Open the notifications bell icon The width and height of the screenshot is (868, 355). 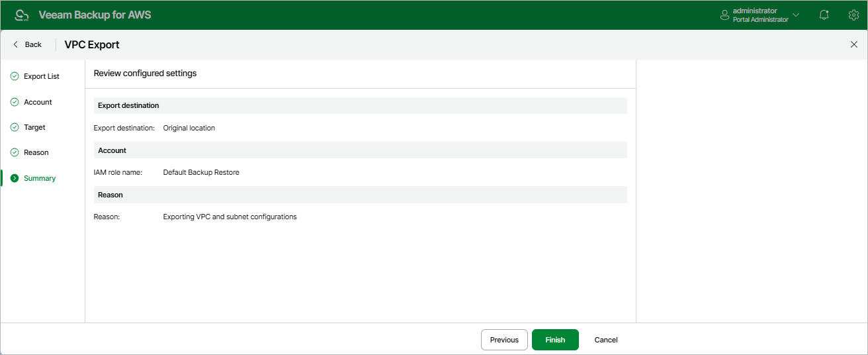tap(824, 15)
